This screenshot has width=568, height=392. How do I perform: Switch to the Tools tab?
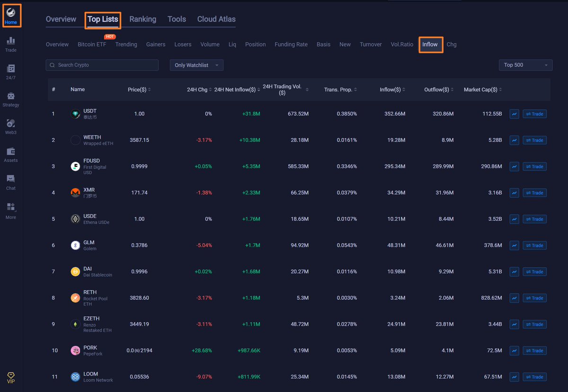pos(177,19)
